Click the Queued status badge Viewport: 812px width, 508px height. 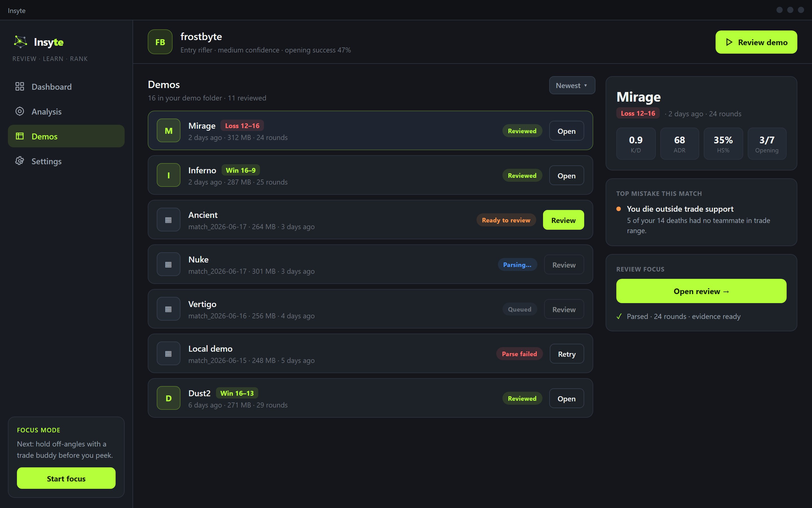[519, 309]
